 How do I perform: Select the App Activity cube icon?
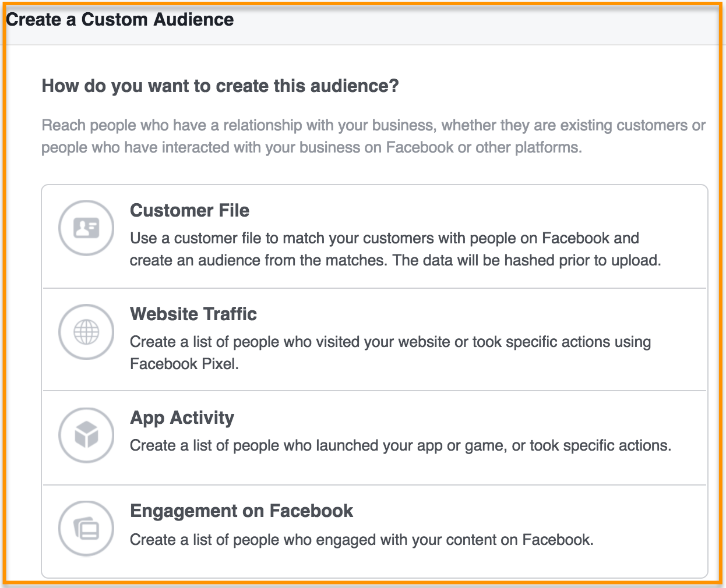click(x=86, y=435)
